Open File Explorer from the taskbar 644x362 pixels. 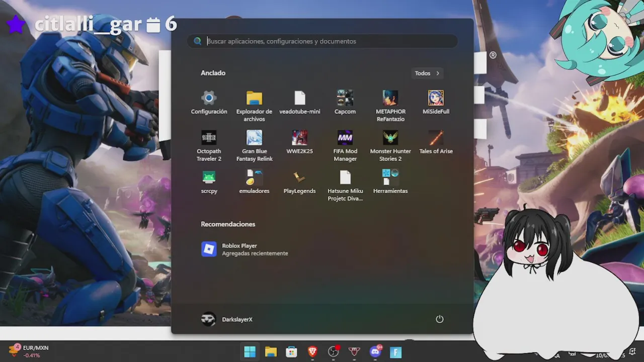click(x=271, y=352)
